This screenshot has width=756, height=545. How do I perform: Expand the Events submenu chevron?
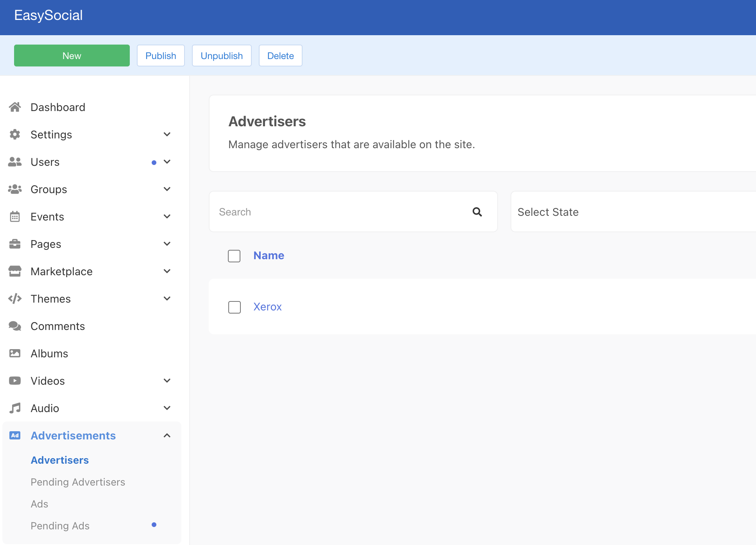167,217
